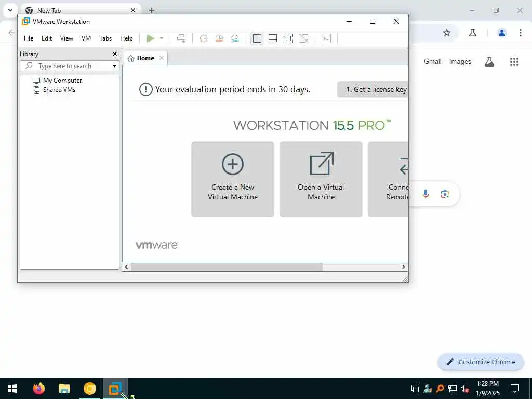
Task: Click Get a license key button
Action: (x=373, y=89)
